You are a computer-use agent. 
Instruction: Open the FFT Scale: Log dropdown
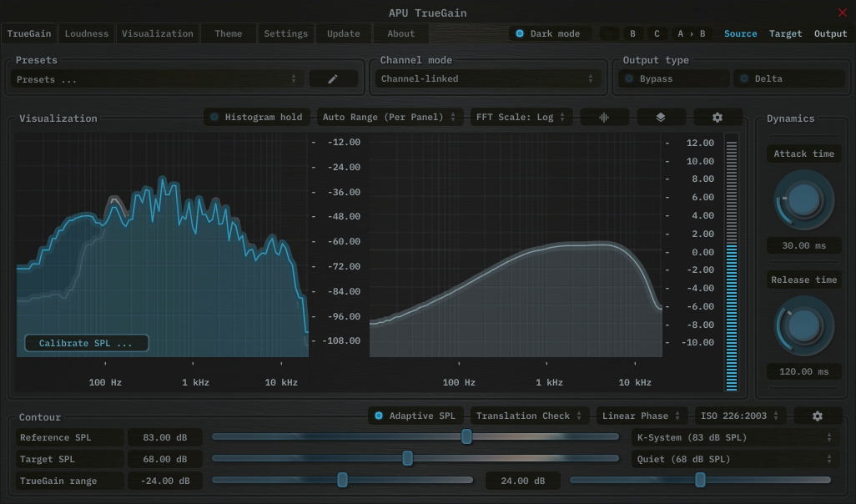tap(521, 118)
